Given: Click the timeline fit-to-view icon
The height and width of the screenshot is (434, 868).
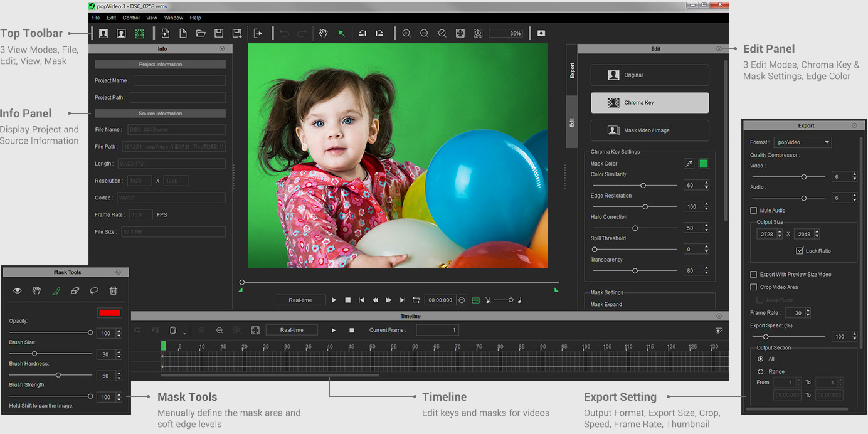Looking at the screenshot, I should coord(255,330).
